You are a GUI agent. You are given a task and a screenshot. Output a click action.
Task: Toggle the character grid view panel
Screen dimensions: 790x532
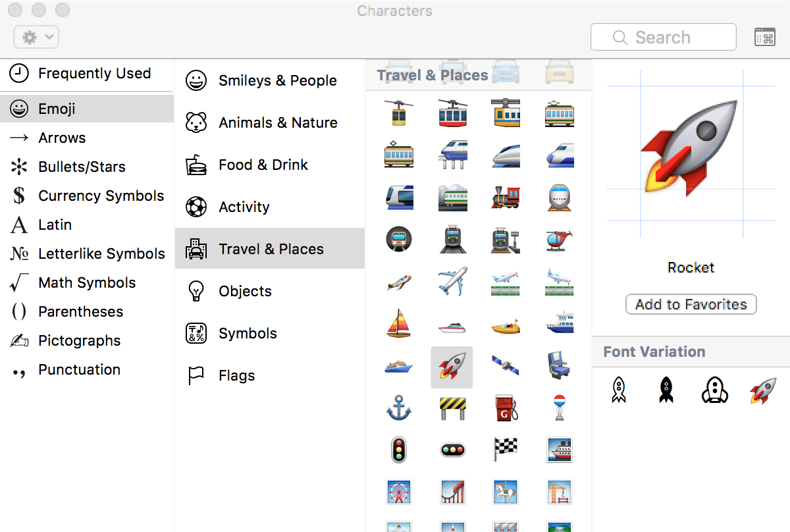[764, 36]
